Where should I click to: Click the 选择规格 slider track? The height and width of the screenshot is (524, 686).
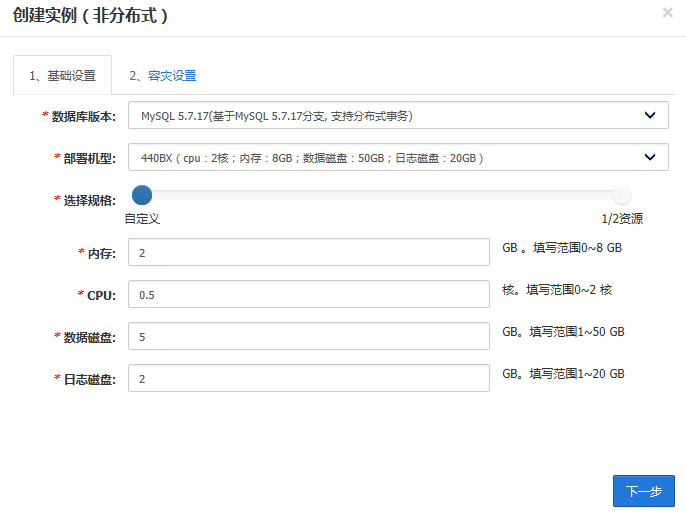tap(382, 195)
